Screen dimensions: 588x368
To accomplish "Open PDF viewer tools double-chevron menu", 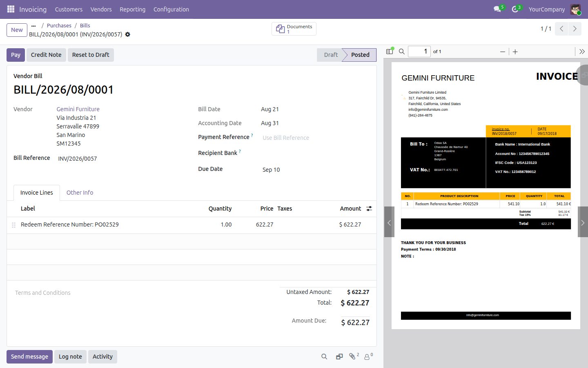I will (x=582, y=52).
